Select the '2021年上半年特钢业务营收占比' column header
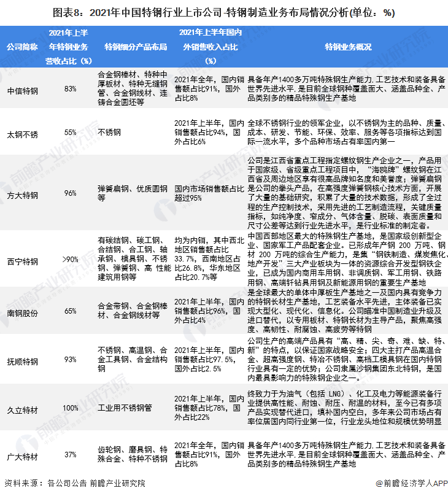 coord(68,47)
